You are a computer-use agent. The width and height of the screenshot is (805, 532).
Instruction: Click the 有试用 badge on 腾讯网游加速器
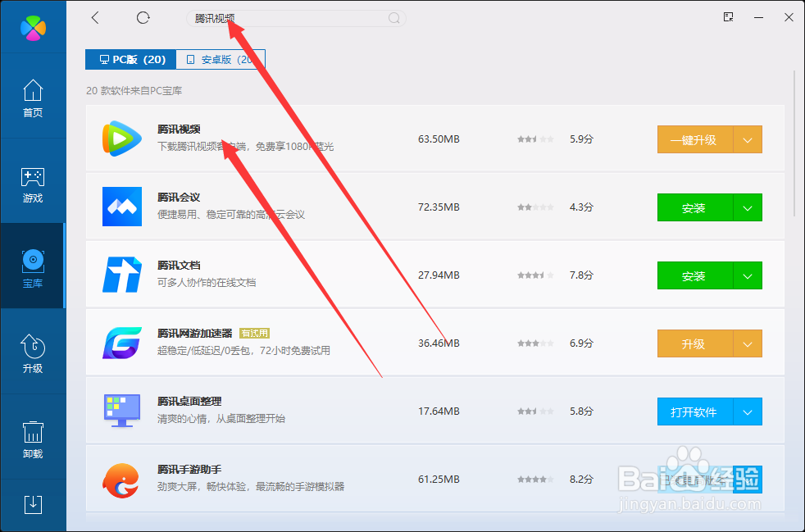tap(255, 334)
